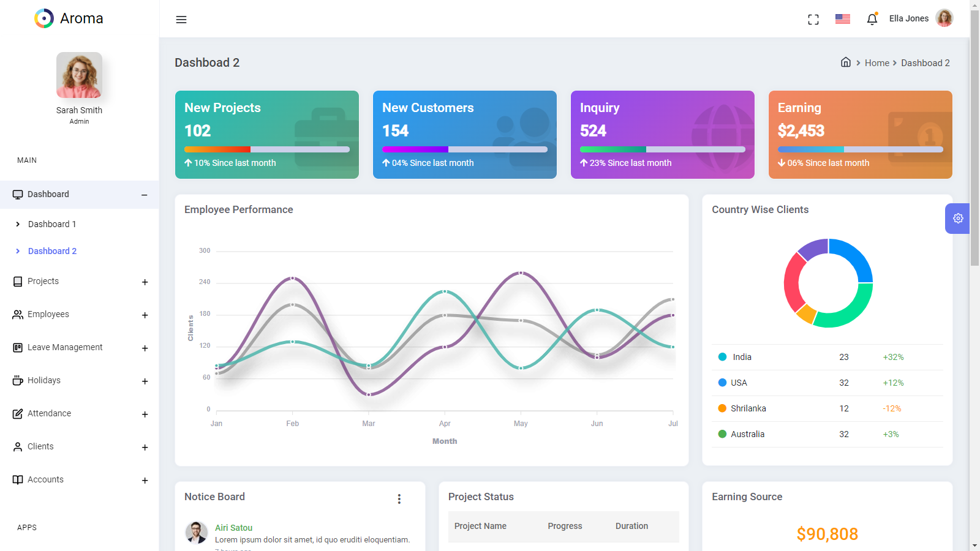Expand the Projects menu item
Screen dimensions: 980x551
click(x=145, y=282)
